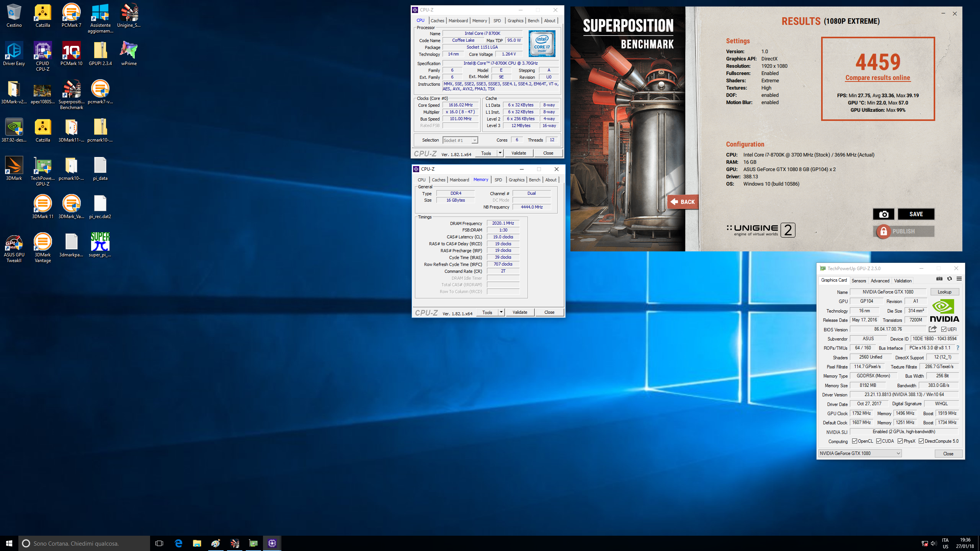The image size is (980, 551).
Task: Click the GPU-Z refresh icon
Action: 949,279
